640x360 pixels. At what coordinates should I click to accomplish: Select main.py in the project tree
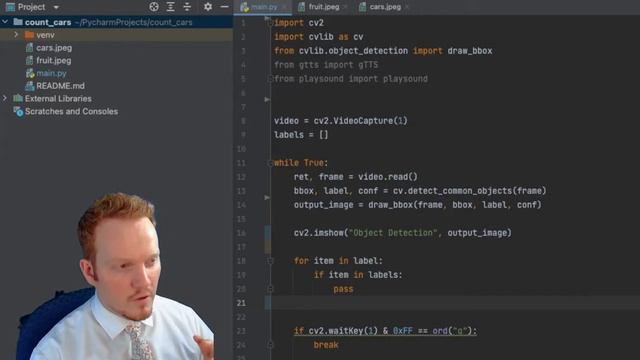[51, 73]
